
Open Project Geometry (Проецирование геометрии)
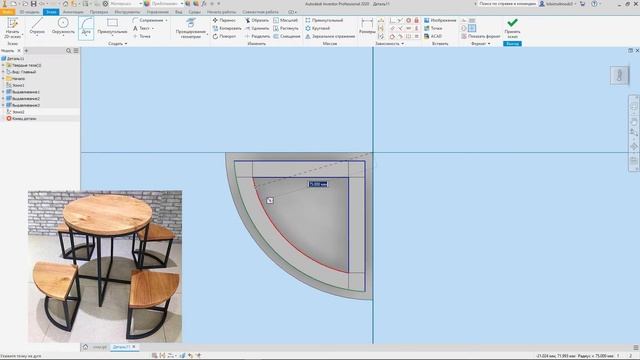pos(191,28)
